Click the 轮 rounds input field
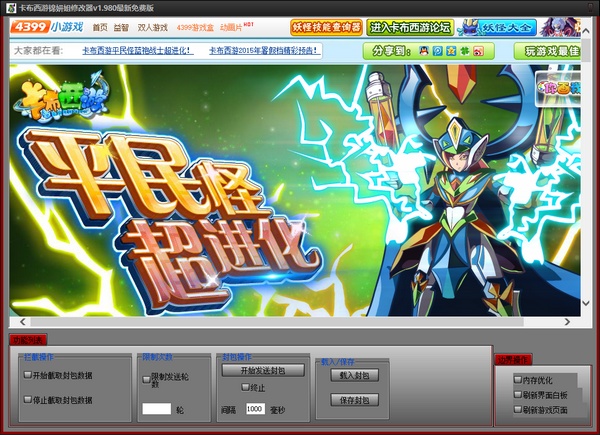This screenshot has height=435, width=600. coord(157,409)
